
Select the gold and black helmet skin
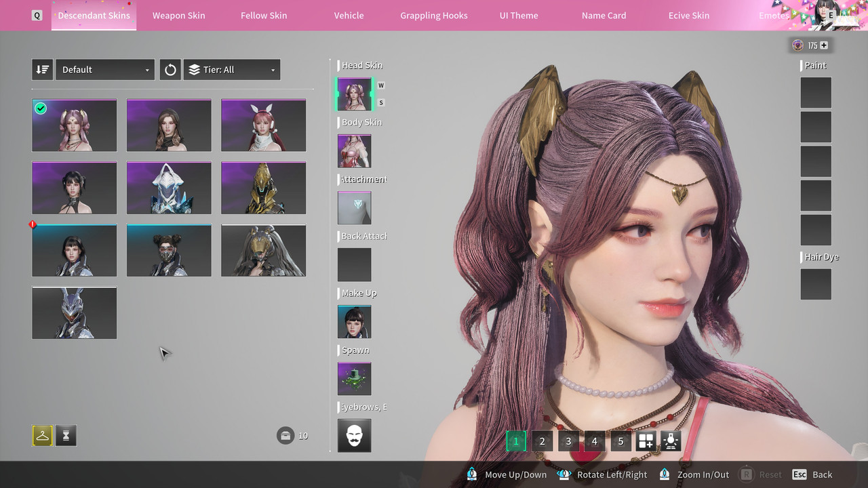(263, 188)
